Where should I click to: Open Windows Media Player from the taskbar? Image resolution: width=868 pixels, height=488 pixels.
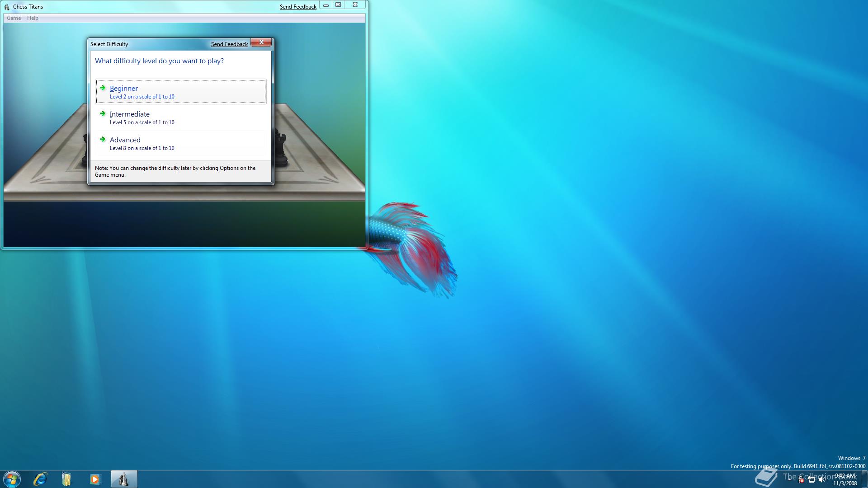click(95, 479)
